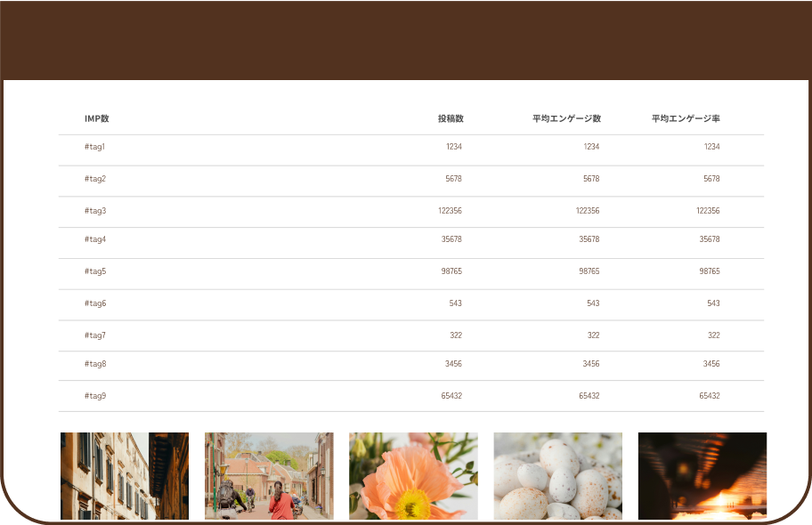
Task: Click the 平均エンゲージ数 column header
Action: (566, 118)
